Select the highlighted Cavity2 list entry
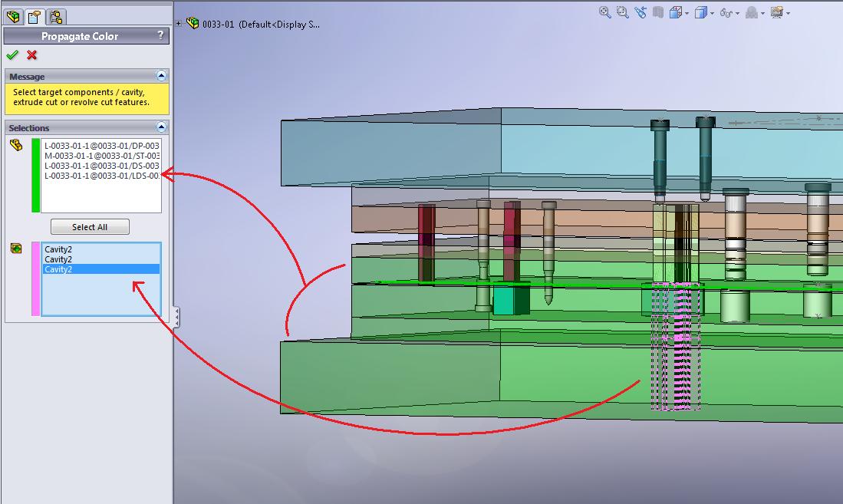This screenshot has width=843, height=504. [101, 269]
